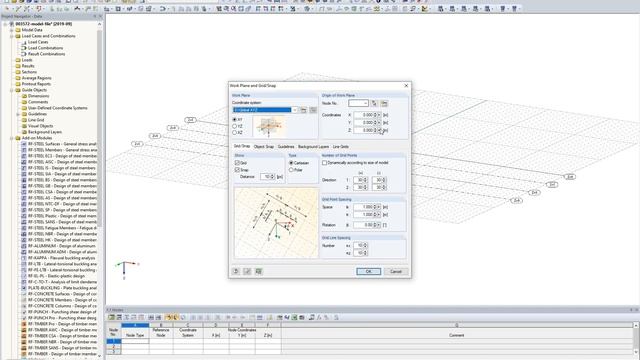
Task: Select the Node Type cell in row 1
Action: click(135, 341)
